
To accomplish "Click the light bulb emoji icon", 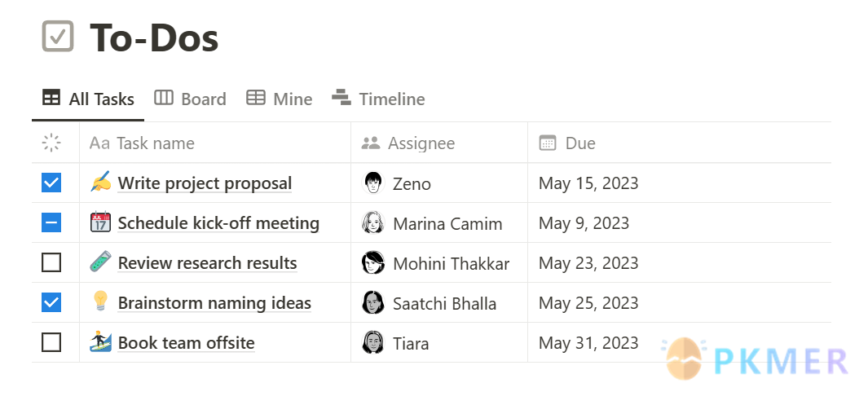I will pyautogui.click(x=100, y=302).
